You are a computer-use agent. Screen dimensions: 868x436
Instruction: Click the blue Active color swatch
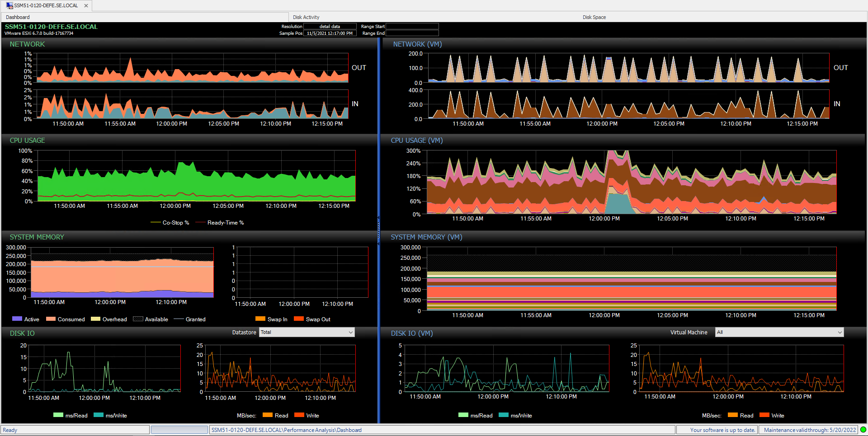tap(17, 319)
